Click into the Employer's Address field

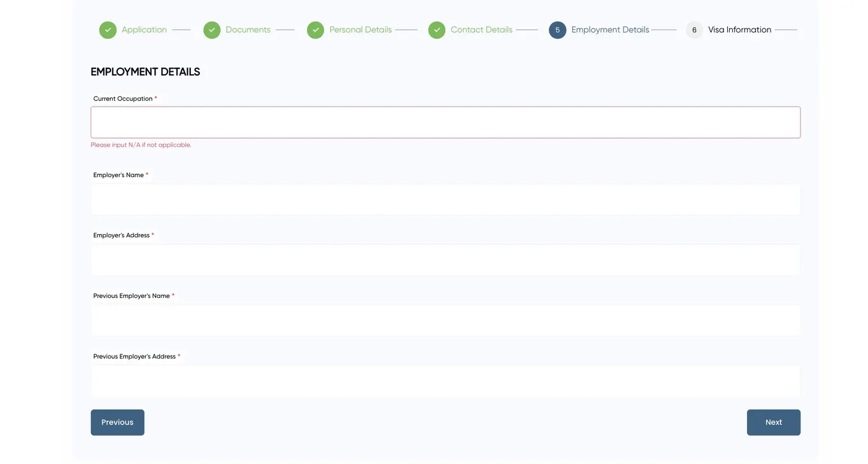pos(445,260)
